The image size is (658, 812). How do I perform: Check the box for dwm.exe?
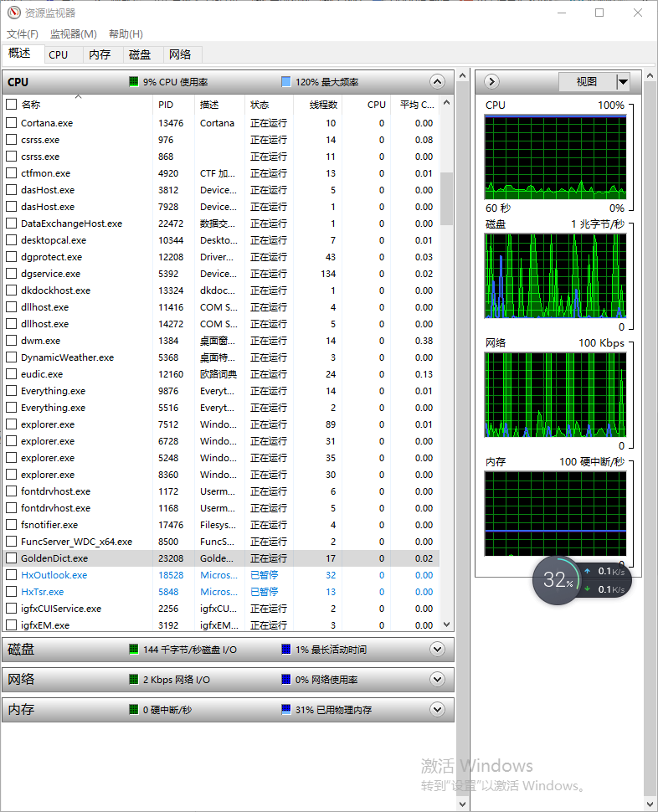click(11, 340)
